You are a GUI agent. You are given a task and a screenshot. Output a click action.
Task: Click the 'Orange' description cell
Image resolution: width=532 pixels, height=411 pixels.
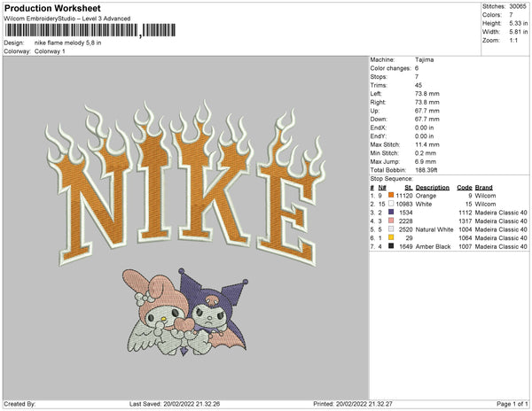[x=426, y=196]
